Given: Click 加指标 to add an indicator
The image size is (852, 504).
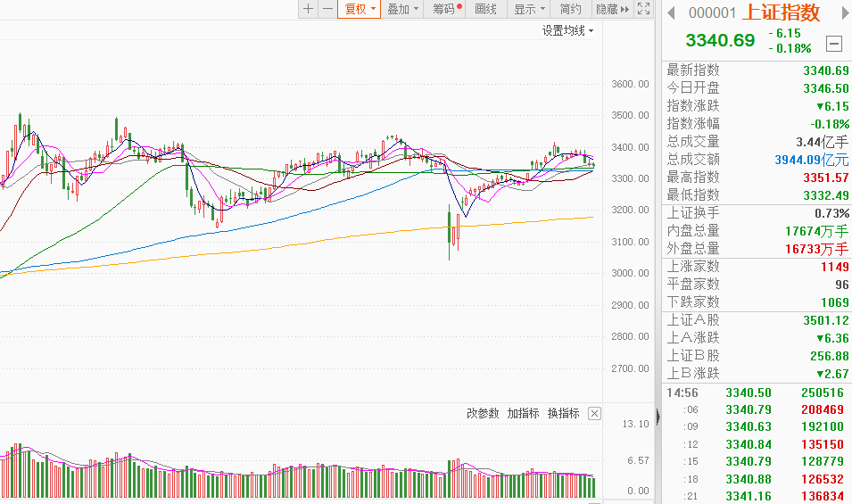Looking at the screenshot, I should (523, 414).
